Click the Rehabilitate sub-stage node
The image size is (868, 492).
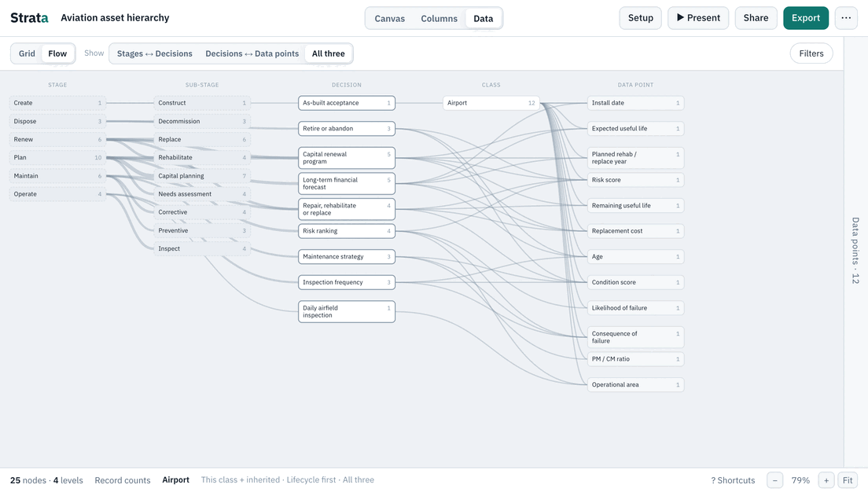coord(202,158)
